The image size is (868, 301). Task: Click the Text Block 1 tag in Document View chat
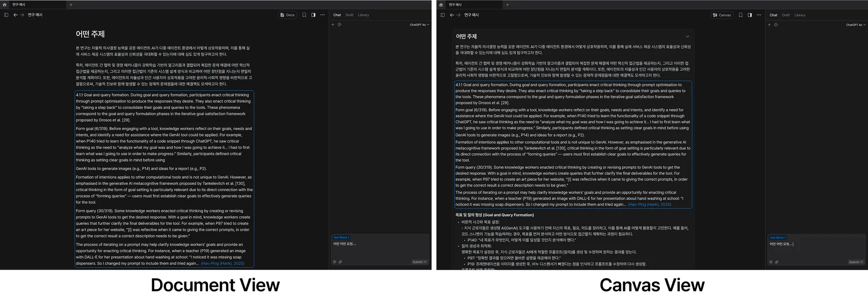pyautogui.click(x=341, y=237)
